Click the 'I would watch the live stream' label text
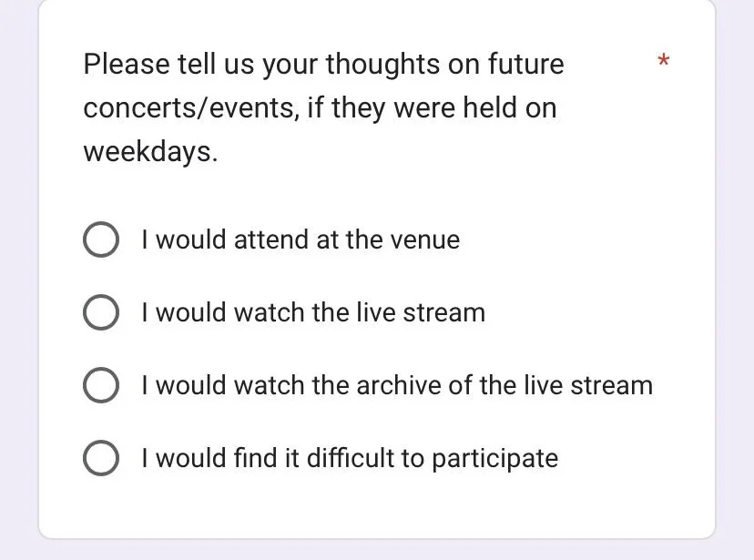Viewport: 754px width, 560px height. (313, 312)
